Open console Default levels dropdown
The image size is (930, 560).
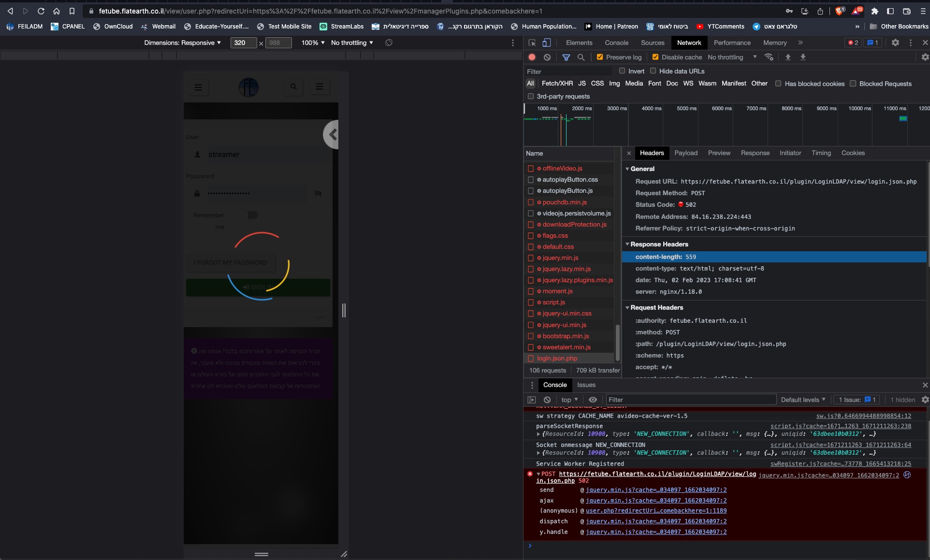pos(803,400)
